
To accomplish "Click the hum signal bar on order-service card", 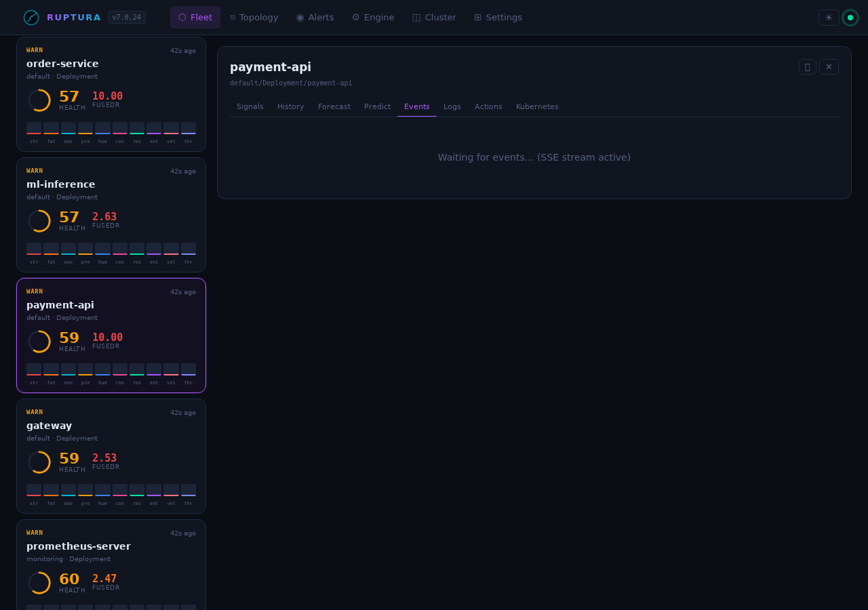I will [x=102, y=128].
